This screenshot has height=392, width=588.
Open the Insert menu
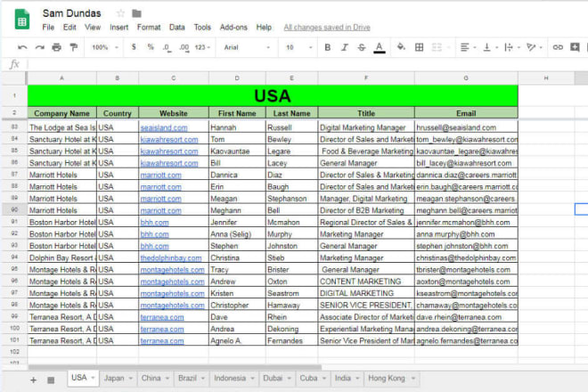tap(118, 28)
